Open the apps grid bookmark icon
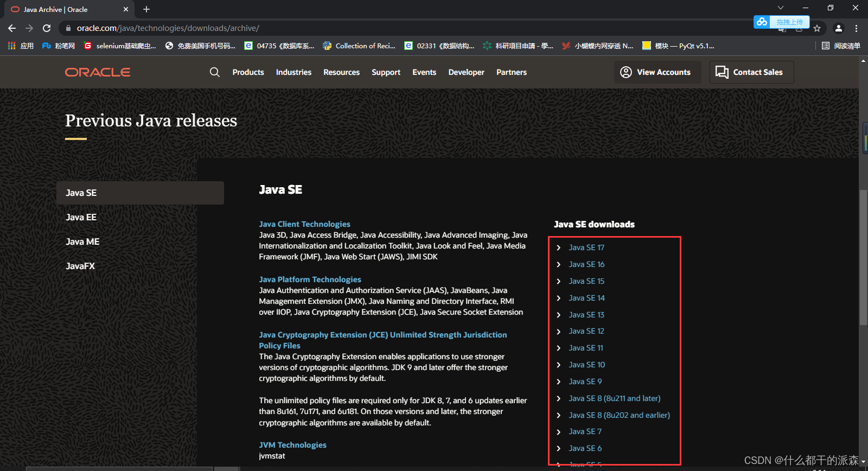Viewport: 868px width, 471px height. [12, 46]
